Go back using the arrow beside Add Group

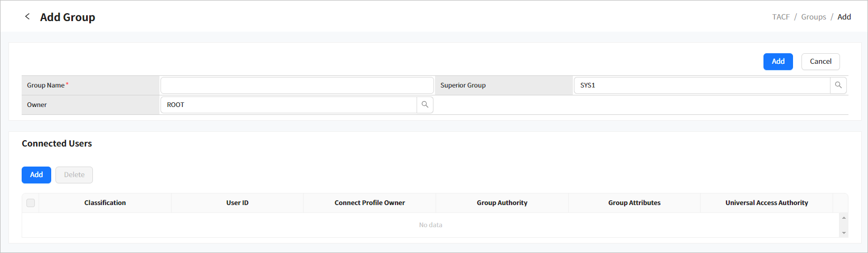point(27,17)
